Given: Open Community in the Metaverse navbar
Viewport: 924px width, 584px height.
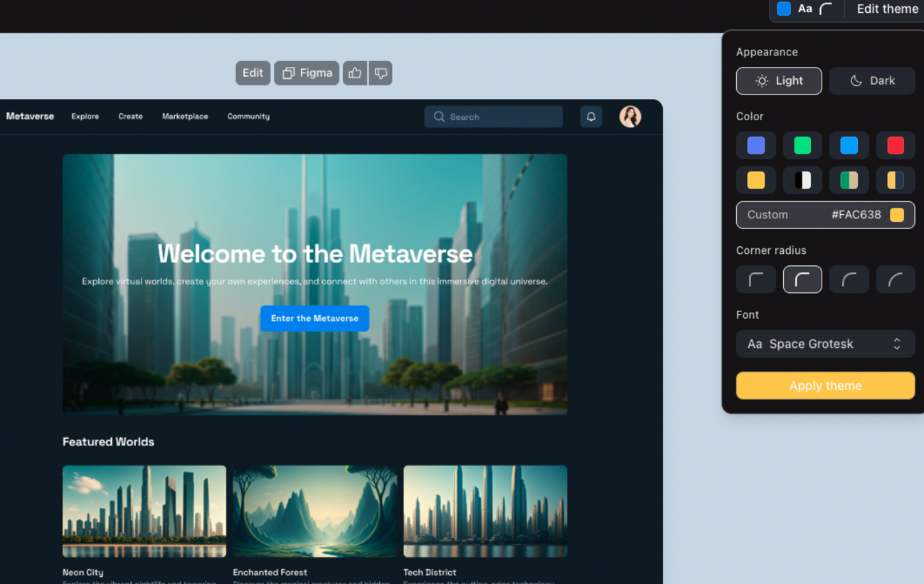Looking at the screenshot, I should 248,117.
